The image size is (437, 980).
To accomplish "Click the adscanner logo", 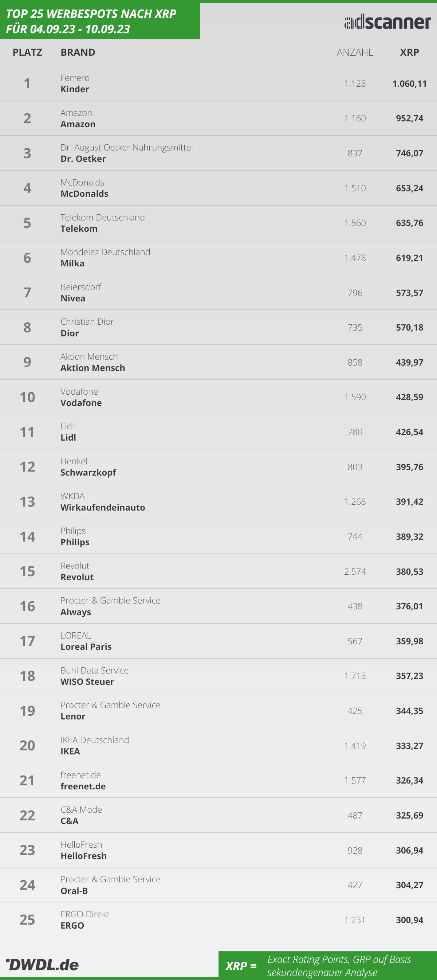I will [387, 22].
